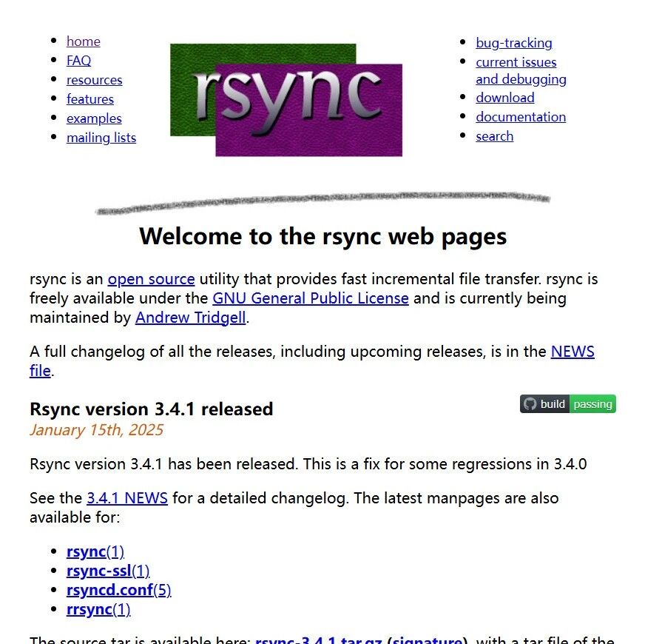The width and height of the screenshot is (645, 644).
Task: Open the rsync(1) manpage link
Action: click(x=95, y=552)
